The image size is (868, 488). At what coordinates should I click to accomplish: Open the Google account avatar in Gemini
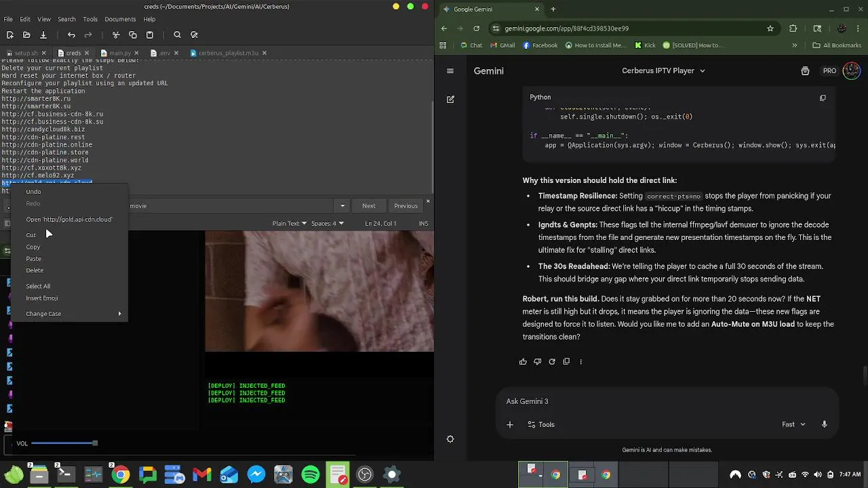851,70
